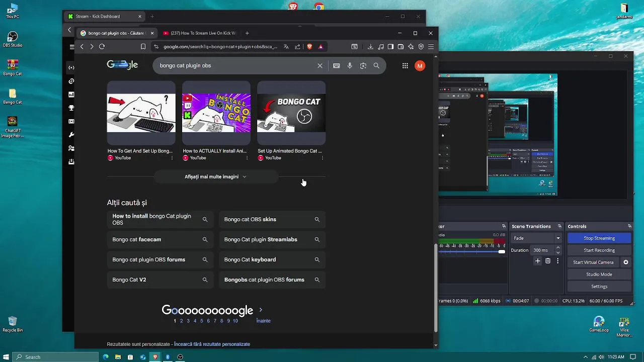This screenshot has height=362, width=644.
Task: Show hidden system tray icons chevron
Action: pyautogui.click(x=585, y=357)
